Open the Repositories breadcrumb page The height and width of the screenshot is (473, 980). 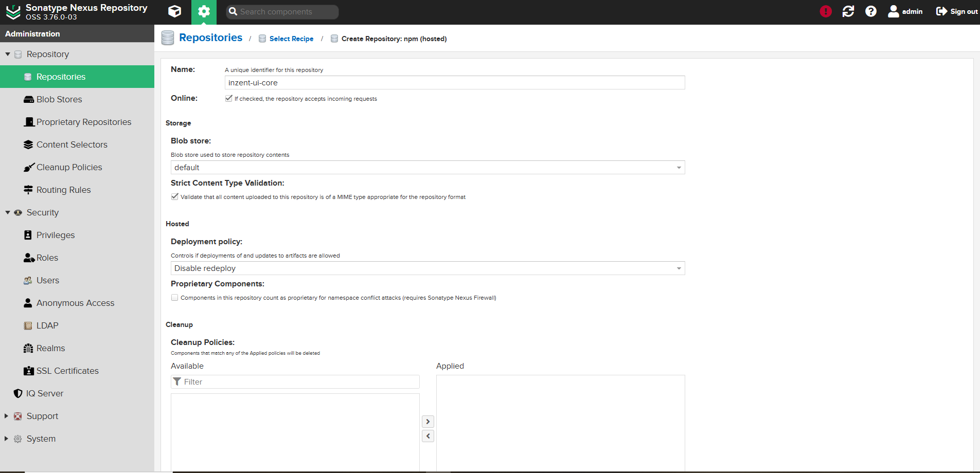tap(210, 37)
